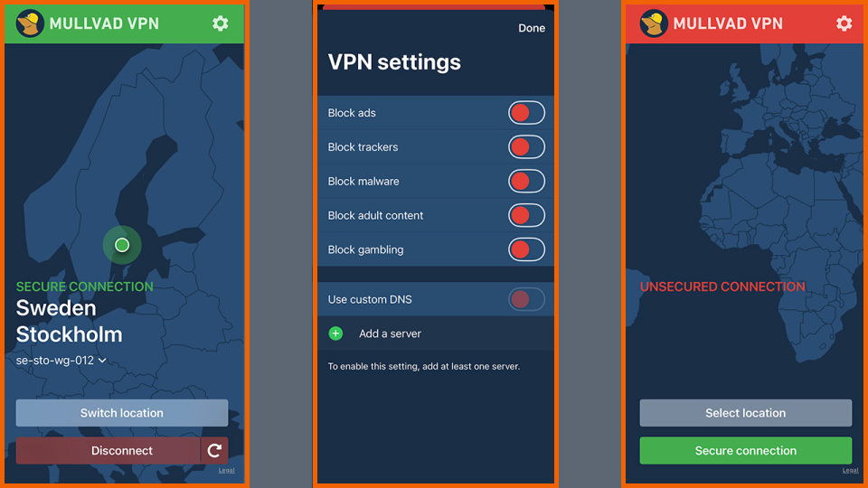
Task: Expand the se-sto-wg-012 server details chevron
Action: 102,361
